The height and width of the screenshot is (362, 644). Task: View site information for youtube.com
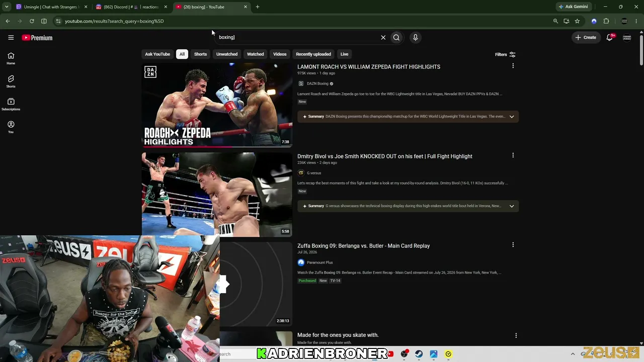[58, 21]
